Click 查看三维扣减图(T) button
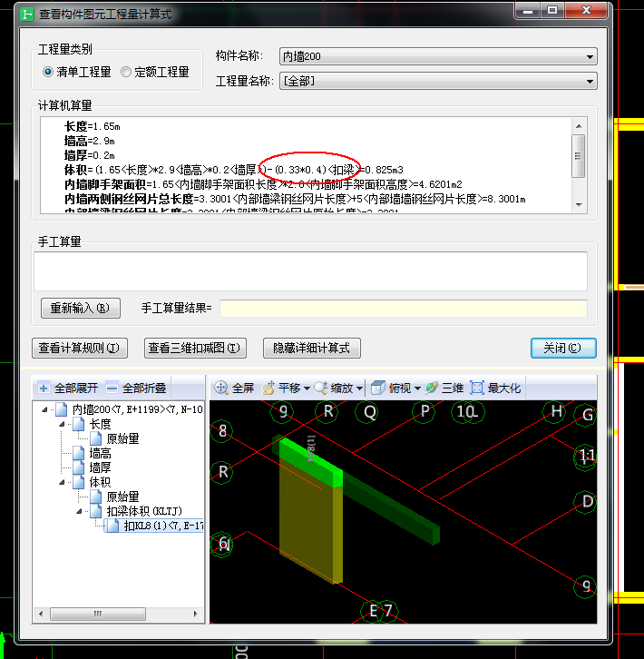The width and height of the screenshot is (644, 659). coord(195,348)
